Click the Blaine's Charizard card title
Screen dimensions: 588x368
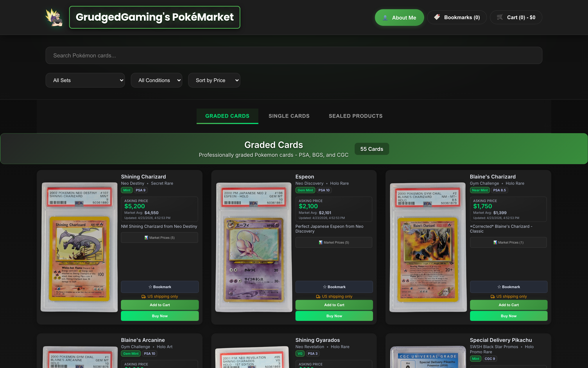tap(492, 177)
